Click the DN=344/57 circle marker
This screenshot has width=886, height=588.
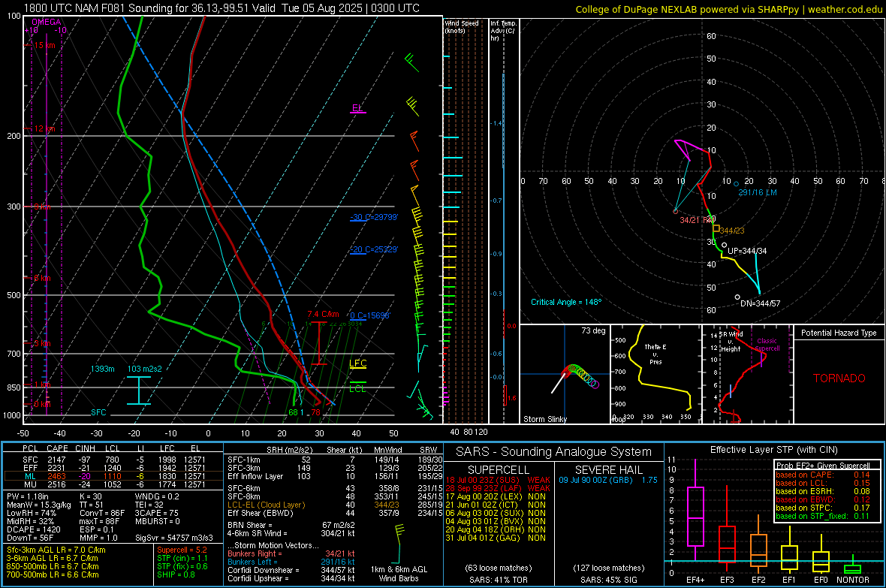click(737, 297)
